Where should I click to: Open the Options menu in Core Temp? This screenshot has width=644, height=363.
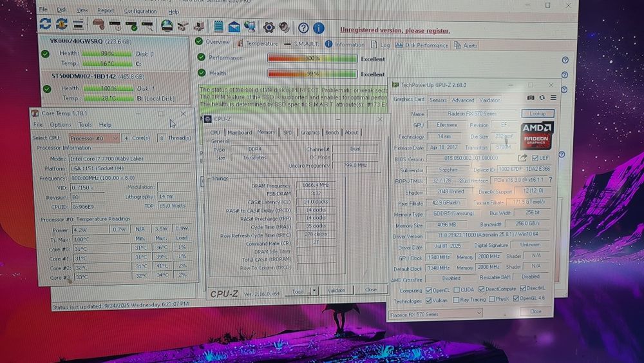click(x=61, y=124)
